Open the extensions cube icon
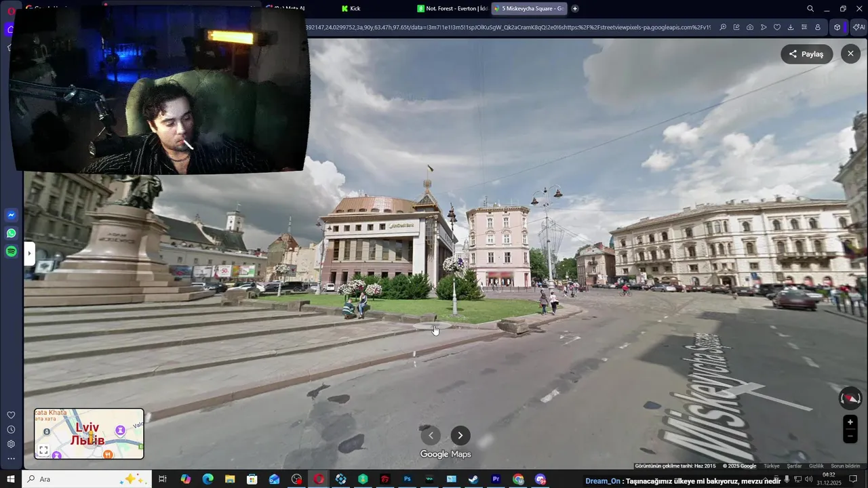This screenshot has height=488, width=868. (x=837, y=27)
